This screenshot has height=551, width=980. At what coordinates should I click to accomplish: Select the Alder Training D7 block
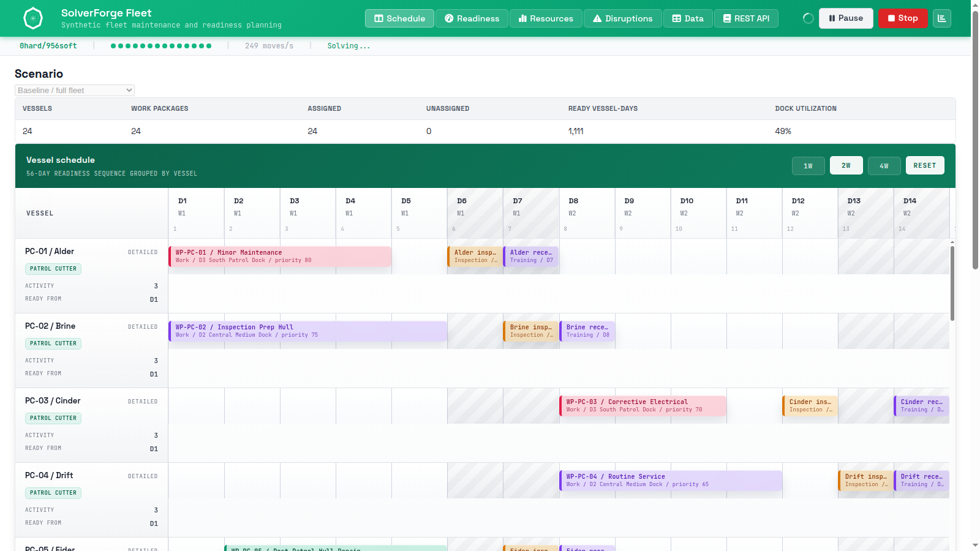pos(530,257)
